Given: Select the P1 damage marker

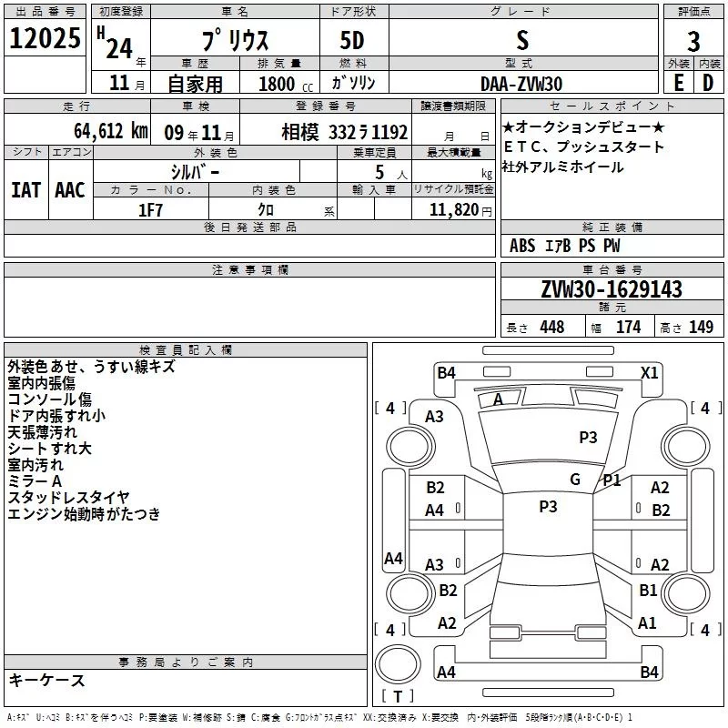Looking at the screenshot, I should (612, 480).
